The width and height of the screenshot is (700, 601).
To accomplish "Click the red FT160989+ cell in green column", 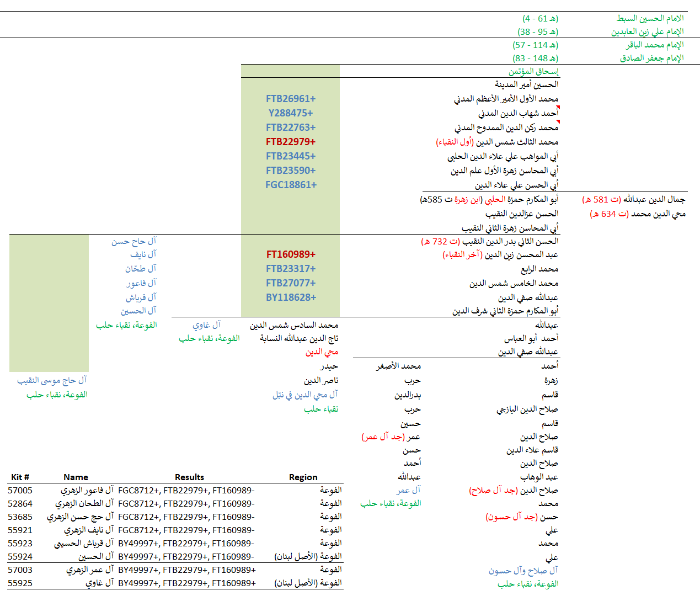I will (291, 254).
